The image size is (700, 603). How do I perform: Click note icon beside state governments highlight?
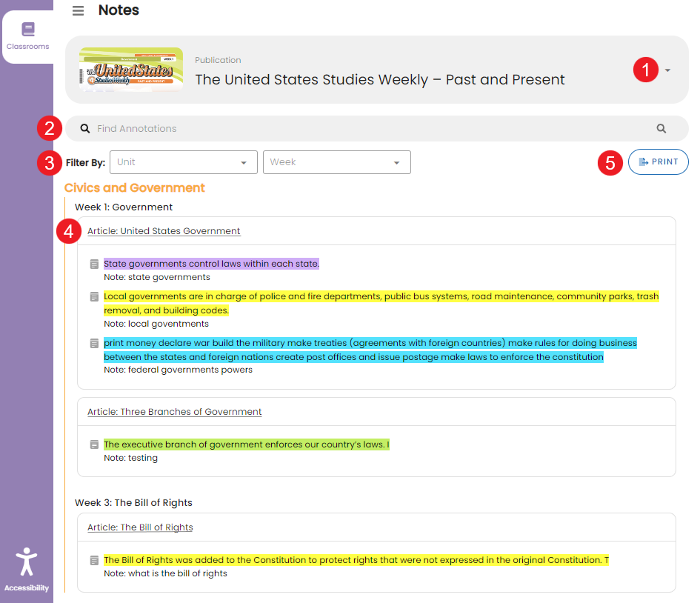point(94,264)
